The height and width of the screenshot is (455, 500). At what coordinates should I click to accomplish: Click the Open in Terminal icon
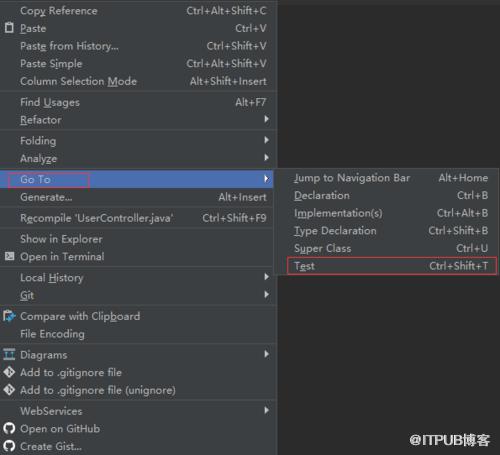point(9,256)
